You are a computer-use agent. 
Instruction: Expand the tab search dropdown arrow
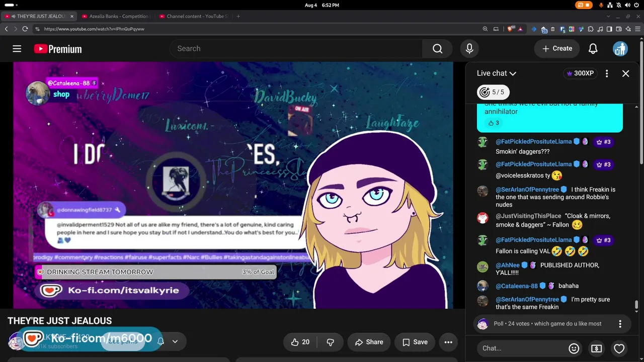[608, 16]
